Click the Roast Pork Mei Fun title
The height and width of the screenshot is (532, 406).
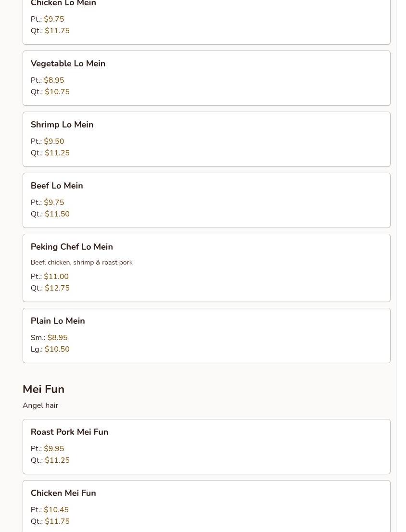69,432
